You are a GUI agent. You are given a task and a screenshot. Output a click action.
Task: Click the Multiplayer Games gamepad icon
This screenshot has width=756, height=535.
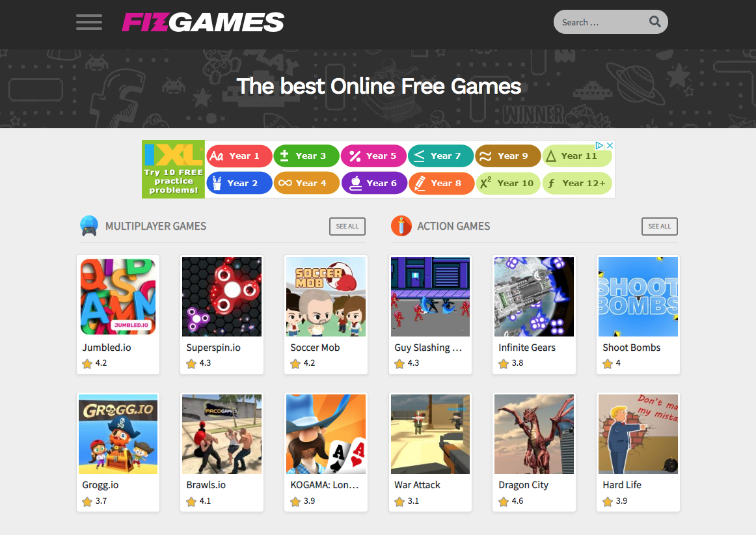coord(88,226)
